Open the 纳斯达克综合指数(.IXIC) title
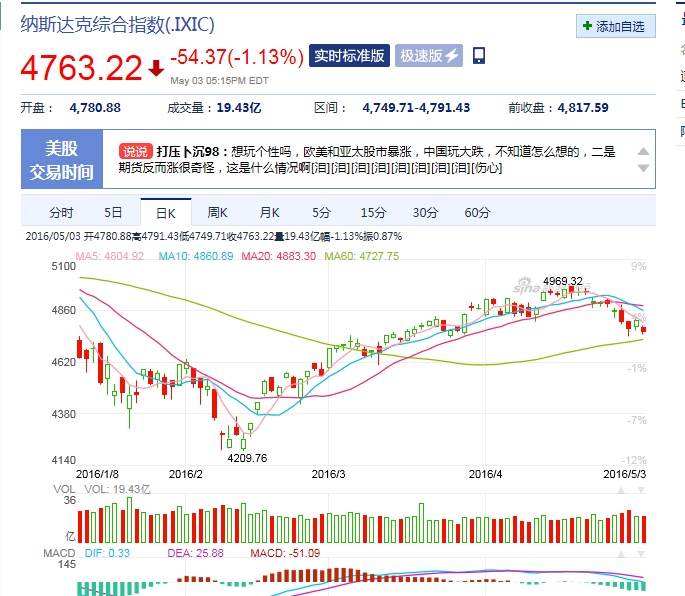685x596 pixels. pyautogui.click(x=118, y=24)
